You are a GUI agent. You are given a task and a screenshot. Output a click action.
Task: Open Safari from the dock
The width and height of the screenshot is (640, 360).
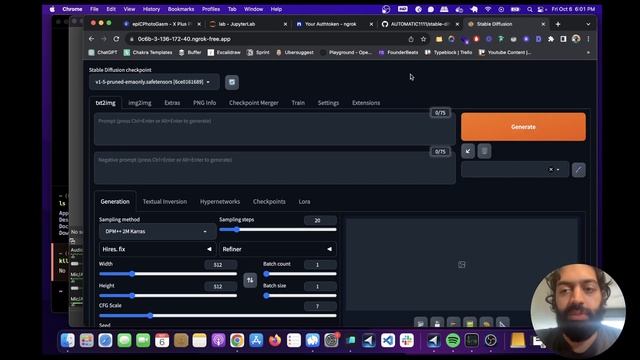[105, 340]
